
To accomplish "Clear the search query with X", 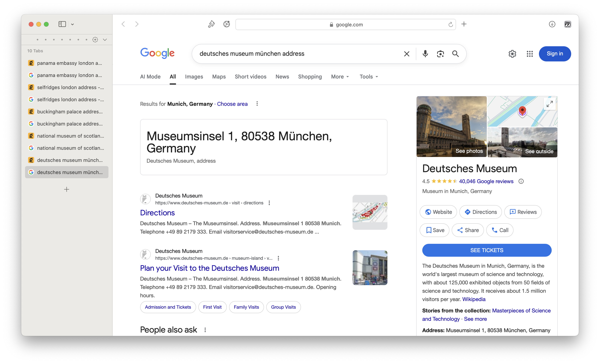I will 406,54.
